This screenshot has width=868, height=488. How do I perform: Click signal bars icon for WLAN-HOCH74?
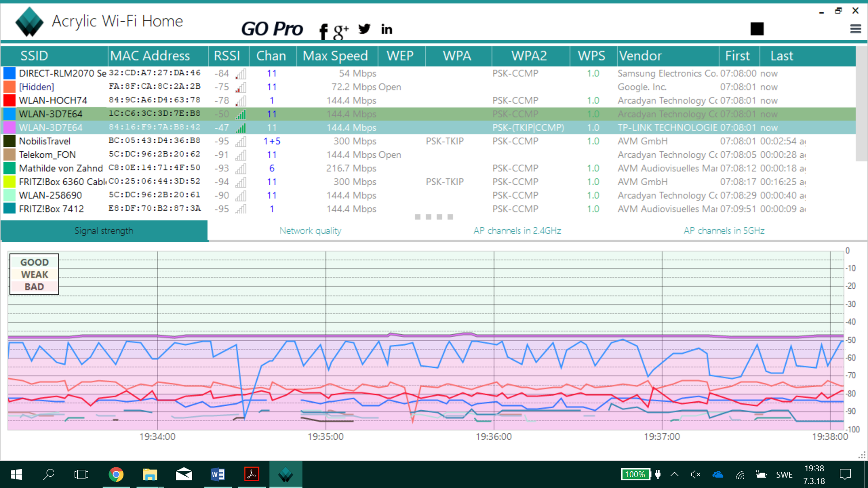click(x=241, y=101)
